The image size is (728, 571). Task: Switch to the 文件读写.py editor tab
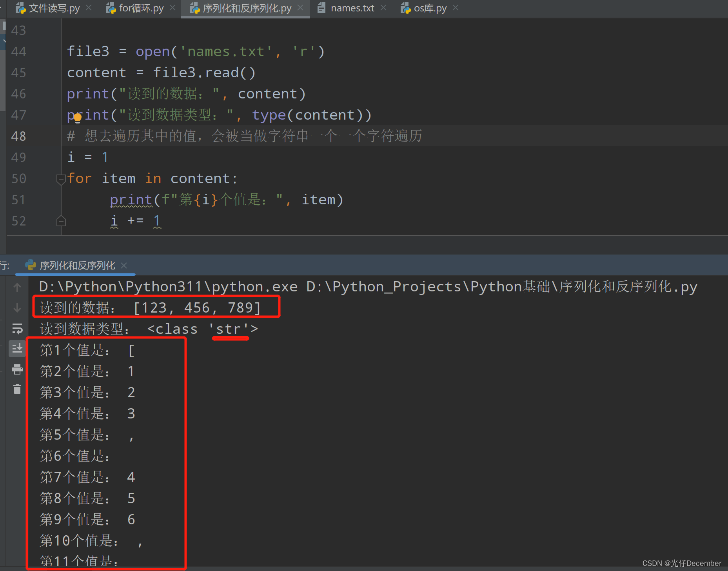pos(54,8)
